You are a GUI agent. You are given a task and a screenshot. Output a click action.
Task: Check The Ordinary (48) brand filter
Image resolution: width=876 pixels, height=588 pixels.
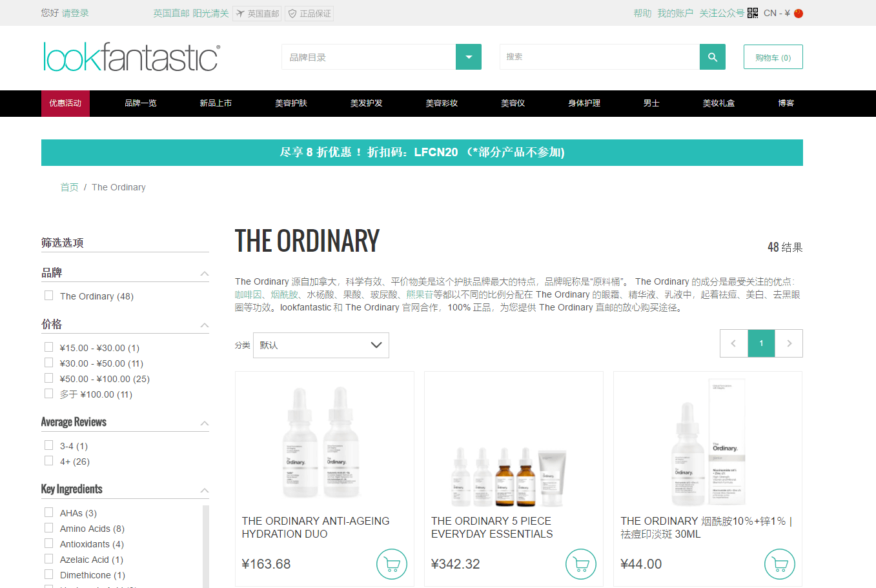click(x=48, y=296)
